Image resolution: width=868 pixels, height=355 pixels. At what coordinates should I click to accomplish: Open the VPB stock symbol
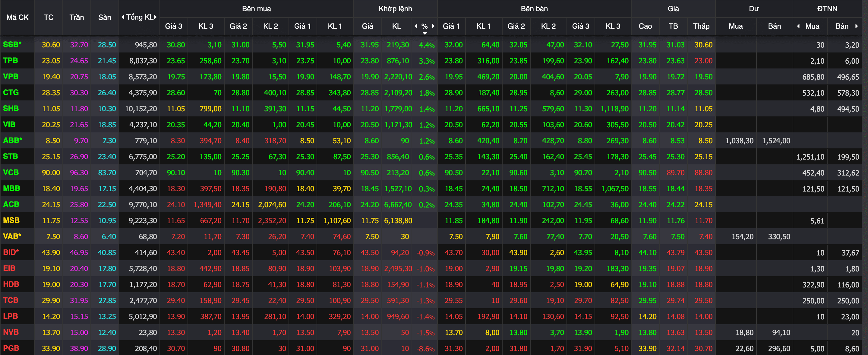pyautogui.click(x=11, y=77)
